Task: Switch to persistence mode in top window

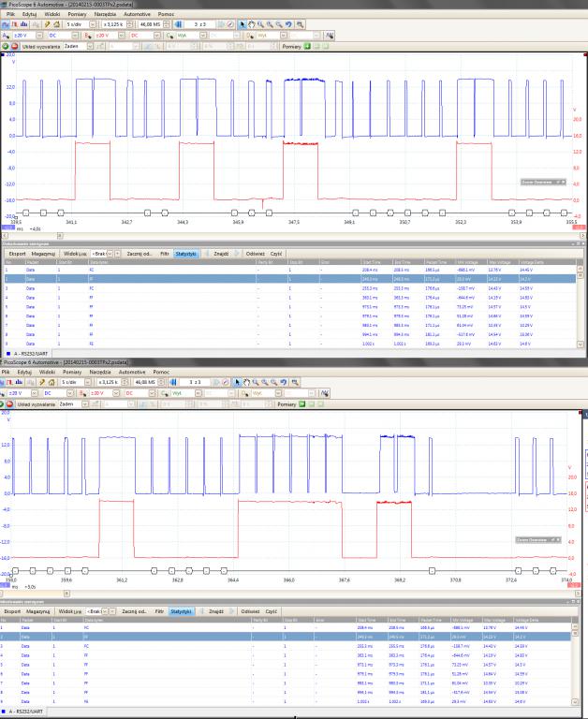Action: pos(15,24)
